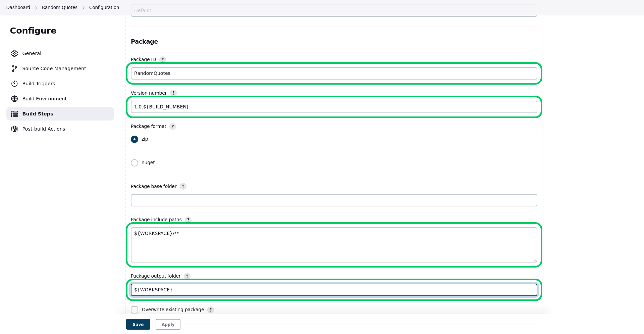
Task: Click the Post-build Actions box icon
Action: tap(14, 129)
